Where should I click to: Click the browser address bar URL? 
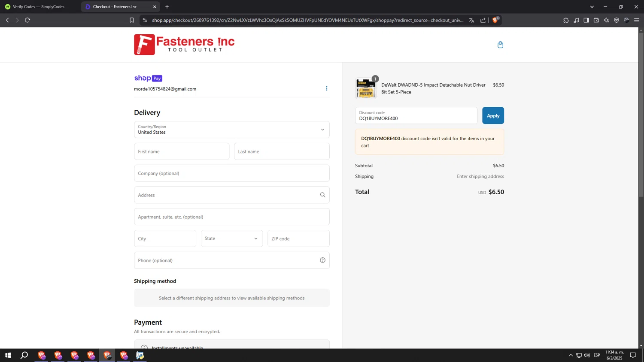pyautogui.click(x=307, y=20)
